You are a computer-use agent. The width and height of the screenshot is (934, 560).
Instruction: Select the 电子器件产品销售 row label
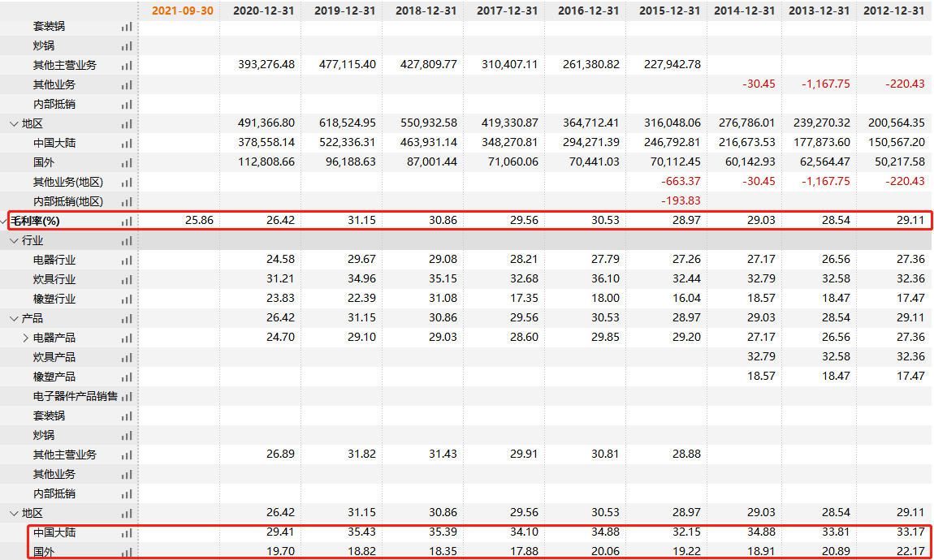(76, 396)
